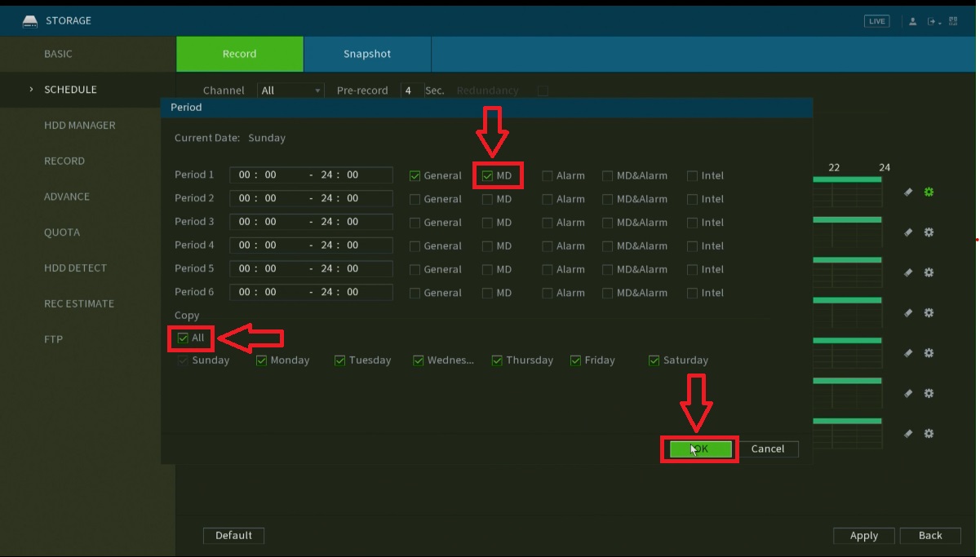Click the Pre-record seconds field
This screenshot has height=557, width=980.
(412, 91)
